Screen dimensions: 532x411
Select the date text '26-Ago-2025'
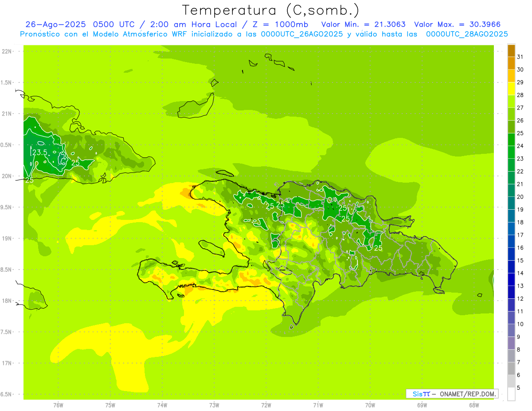point(55,24)
